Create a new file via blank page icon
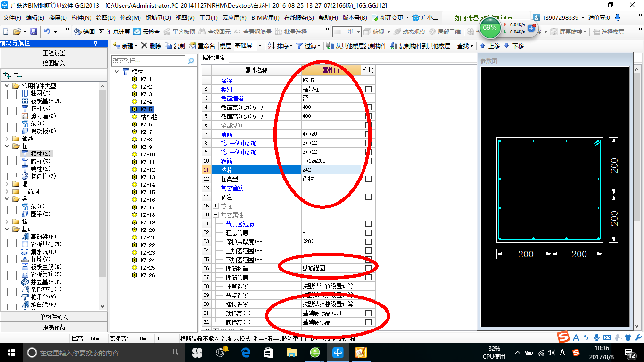The height and width of the screenshot is (362, 644). click(x=6, y=32)
